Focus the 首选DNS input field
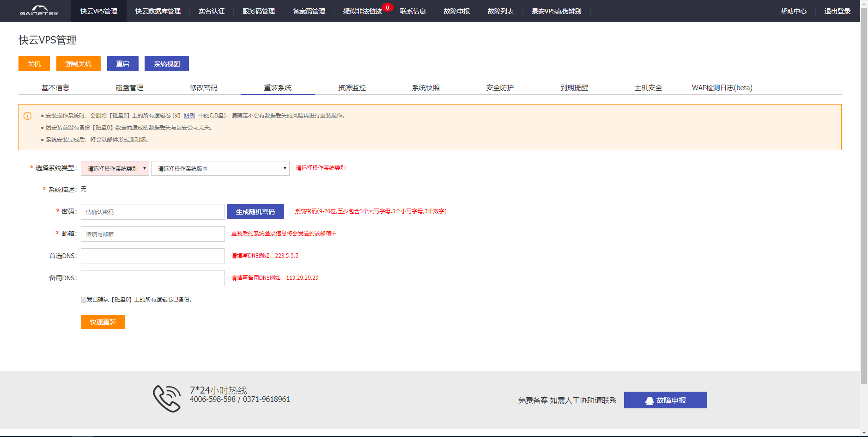868x437 pixels. [x=153, y=256]
